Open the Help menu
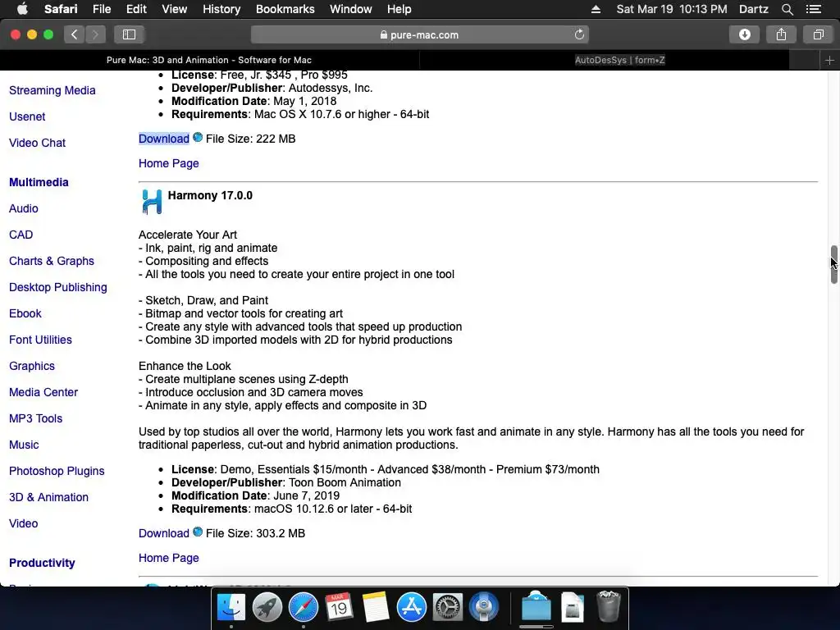Image resolution: width=840 pixels, height=630 pixels. 399,9
